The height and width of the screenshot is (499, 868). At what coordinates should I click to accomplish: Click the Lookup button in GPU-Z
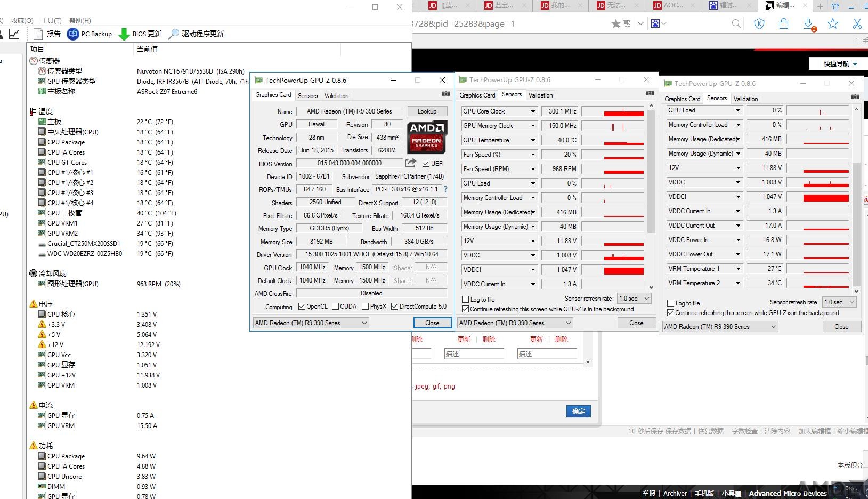427,111
